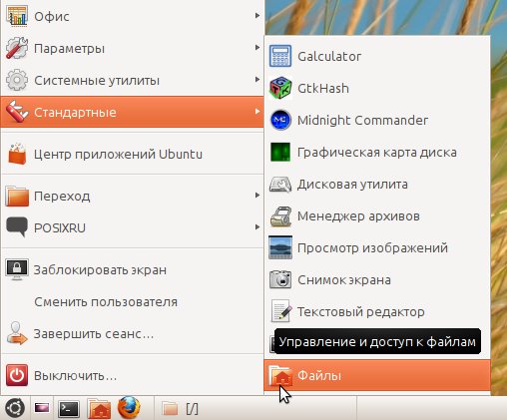
Task: Choose Заблокировать экран menu entry
Action: pyautogui.click(x=133, y=270)
